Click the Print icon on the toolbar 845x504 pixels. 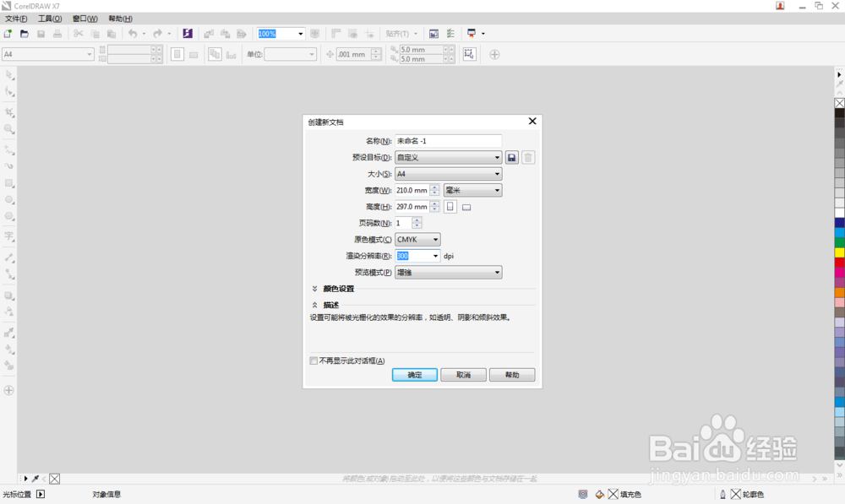point(57,34)
